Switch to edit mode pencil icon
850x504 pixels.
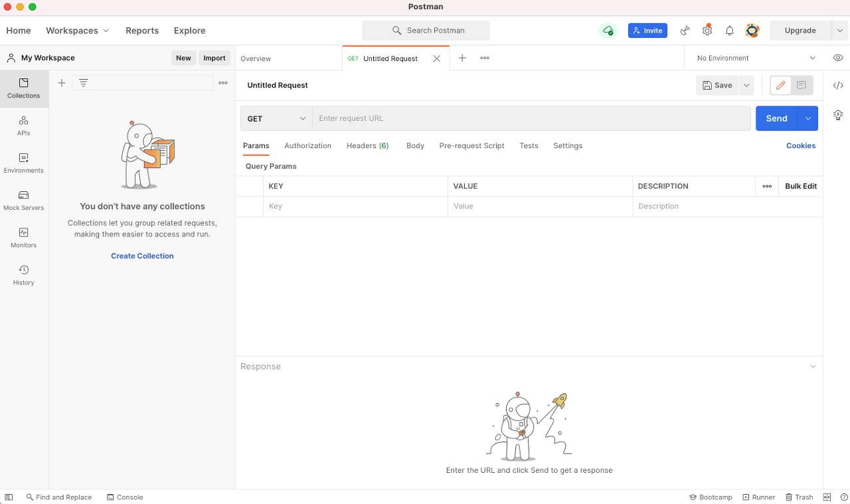(x=781, y=85)
